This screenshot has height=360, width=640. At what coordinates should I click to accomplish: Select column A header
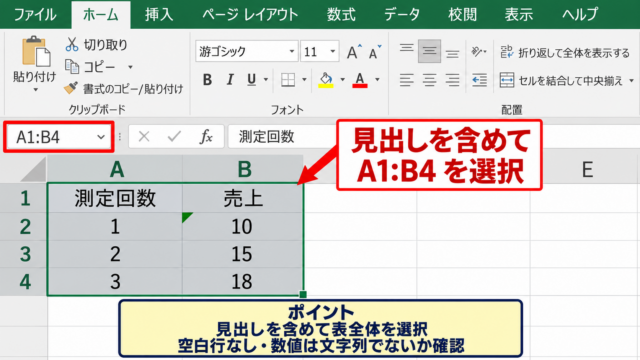(x=116, y=169)
